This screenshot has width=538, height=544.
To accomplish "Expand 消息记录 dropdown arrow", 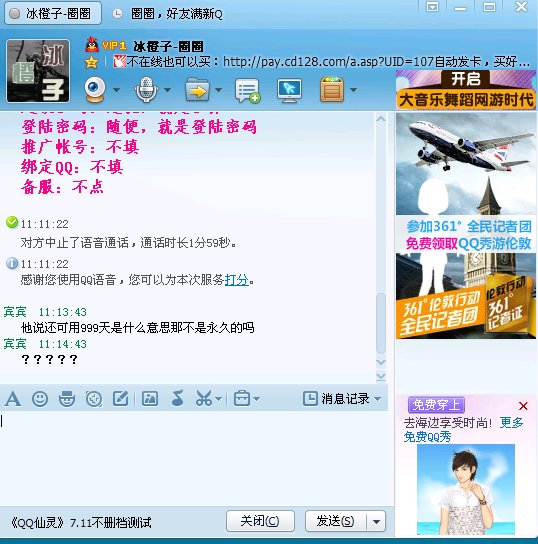I will (378, 399).
